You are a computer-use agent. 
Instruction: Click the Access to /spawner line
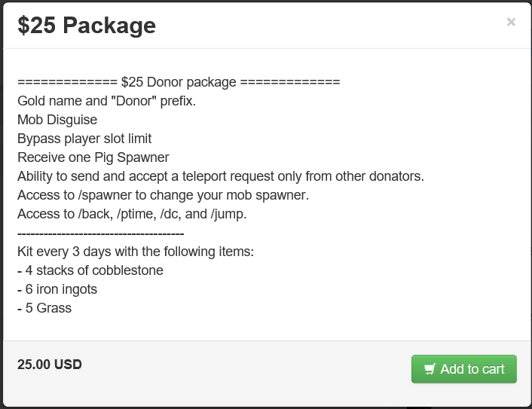pos(163,195)
